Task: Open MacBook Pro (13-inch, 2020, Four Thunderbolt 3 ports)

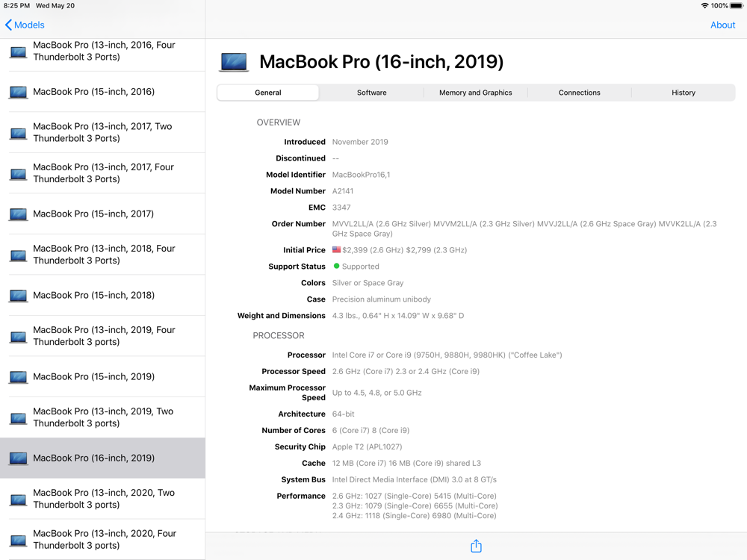Action: coord(102,540)
